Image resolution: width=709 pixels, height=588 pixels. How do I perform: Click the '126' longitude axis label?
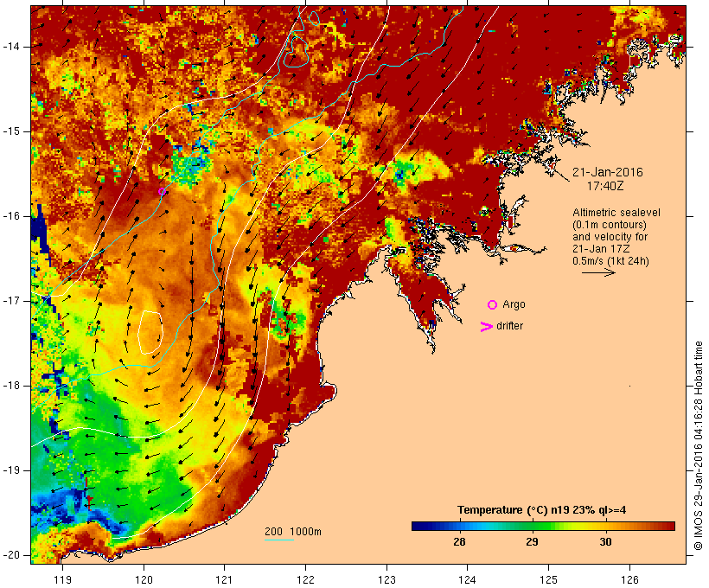[629, 579]
